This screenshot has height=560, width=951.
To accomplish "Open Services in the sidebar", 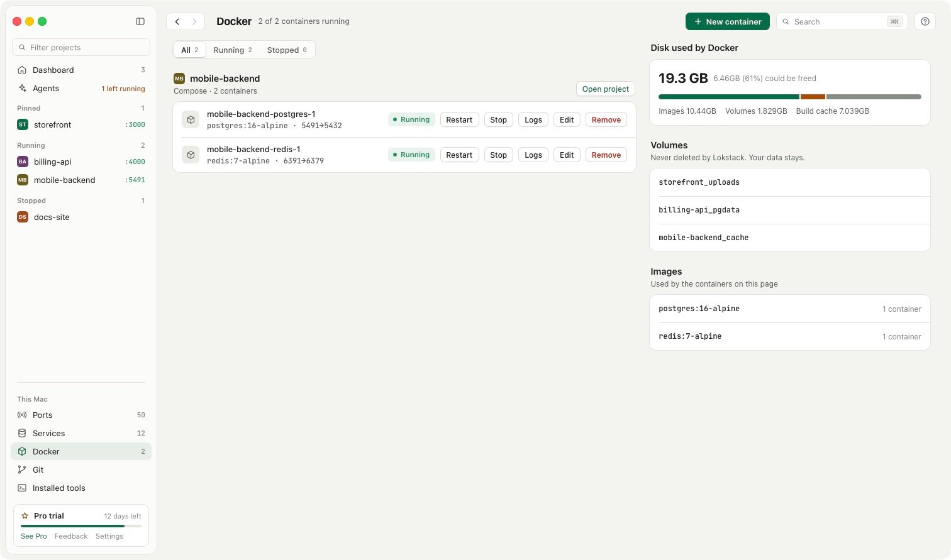I will (81, 433).
